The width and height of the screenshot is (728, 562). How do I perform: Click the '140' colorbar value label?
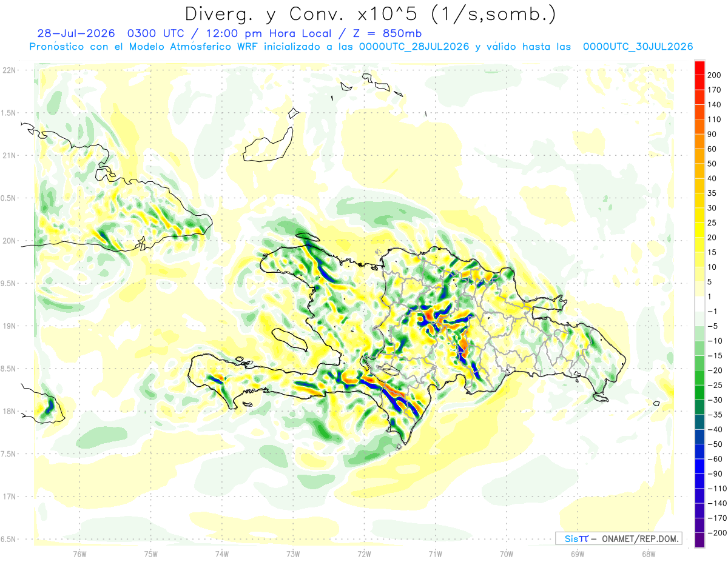(x=715, y=105)
